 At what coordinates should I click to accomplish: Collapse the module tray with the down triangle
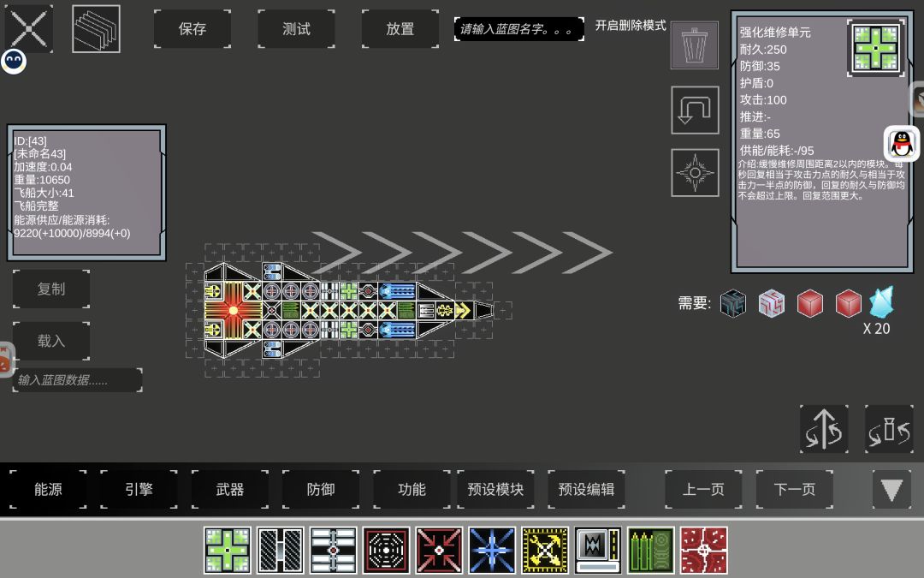pyautogui.click(x=891, y=489)
